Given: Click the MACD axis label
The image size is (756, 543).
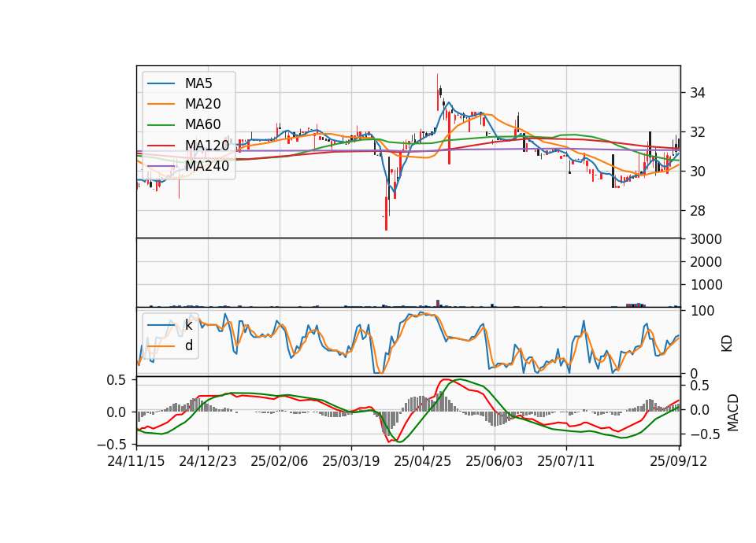Looking at the screenshot, I should [x=733, y=412].
